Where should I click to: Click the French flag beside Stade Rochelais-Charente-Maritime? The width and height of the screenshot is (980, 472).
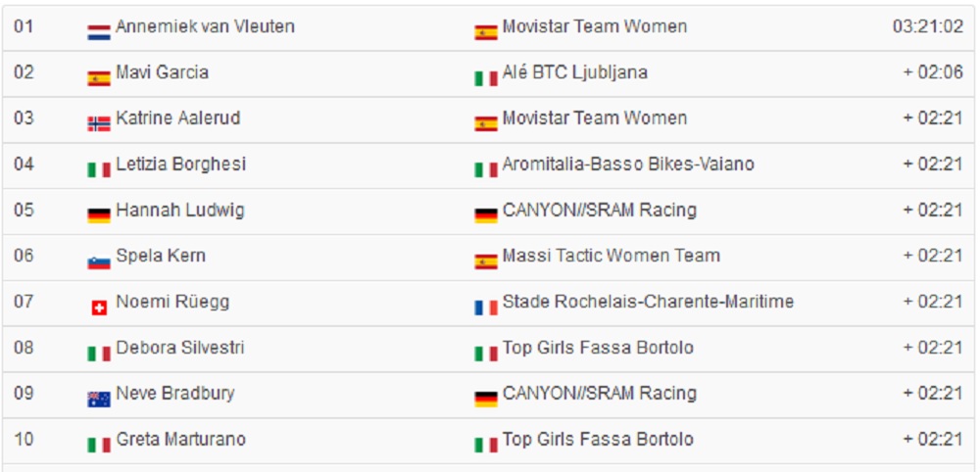coord(485,308)
